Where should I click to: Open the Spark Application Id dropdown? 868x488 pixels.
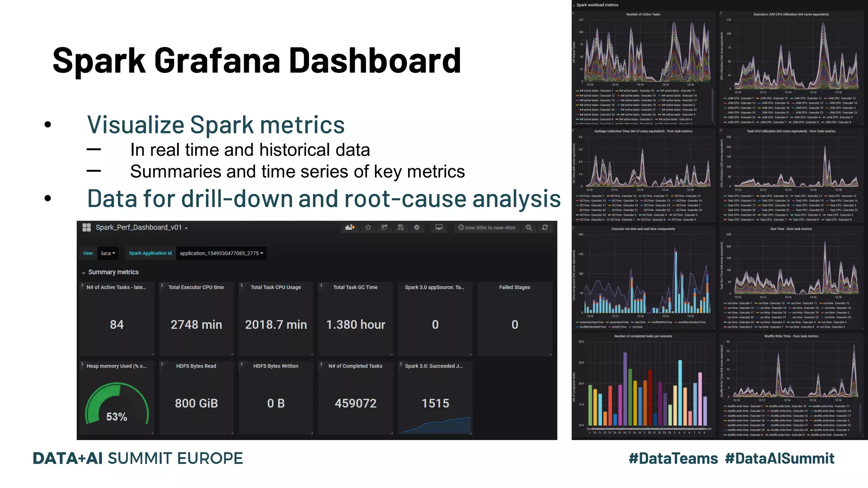pos(221,253)
